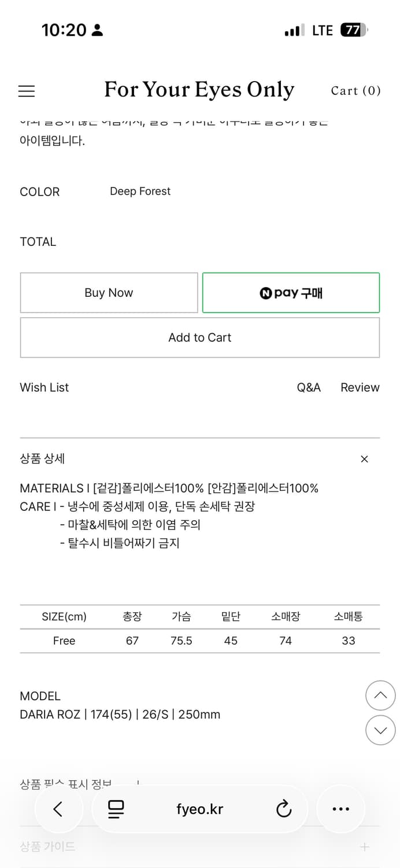Add the item to the cart

200,337
